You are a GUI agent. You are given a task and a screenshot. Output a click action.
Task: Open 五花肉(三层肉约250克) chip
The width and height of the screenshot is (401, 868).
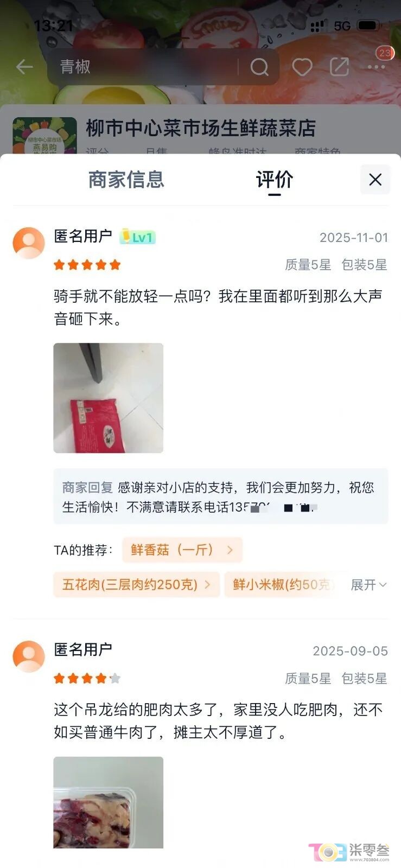137,585
